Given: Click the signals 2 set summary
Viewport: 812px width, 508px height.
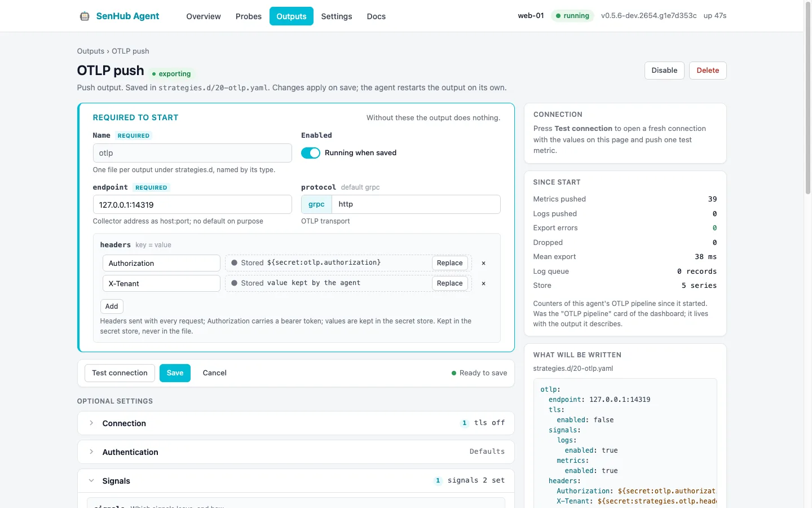Looking at the screenshot, I should tap(476, 480).
